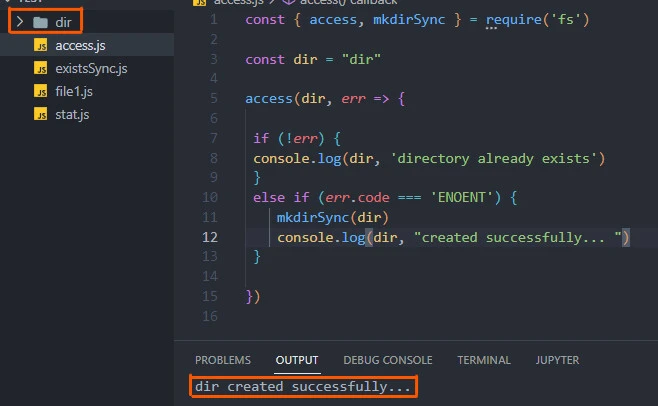Click the JS icon beside stat.js
This screenshot has height=406, width=658.
[x=40, y=114]
